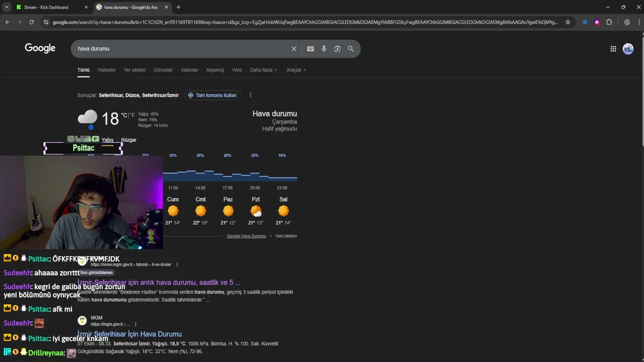The width and height of the screenshot is (644, 362).
Task: Open the anlık hava durumu, saatlik result
Action: [159, 283]
